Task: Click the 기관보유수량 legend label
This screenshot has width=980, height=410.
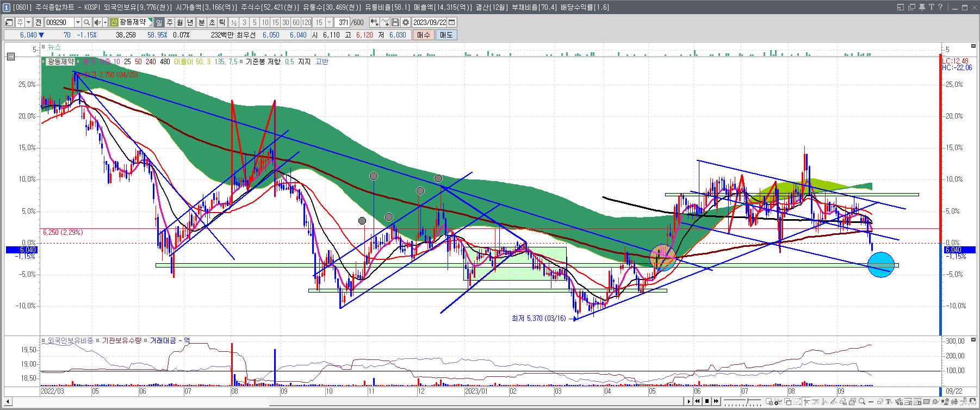Action: click(121, 340)
